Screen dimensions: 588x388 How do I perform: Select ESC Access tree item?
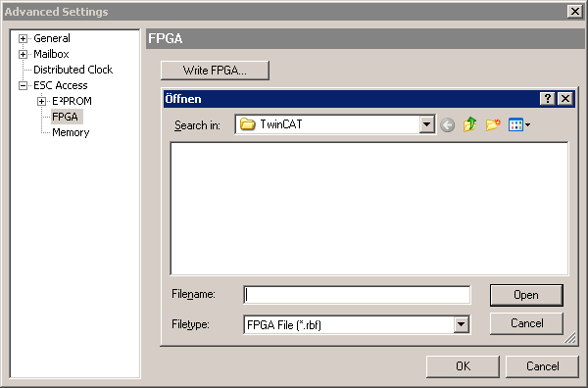61,85
